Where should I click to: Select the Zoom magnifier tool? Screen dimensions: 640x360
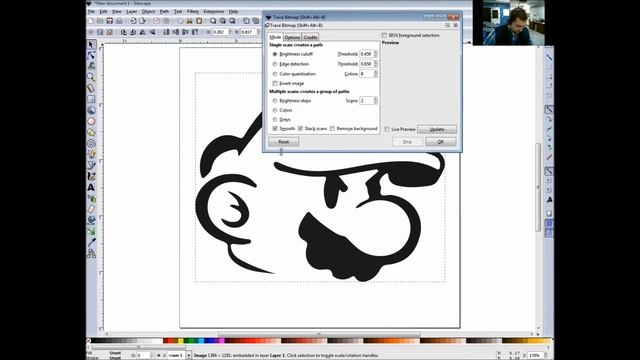tap(91, 77)
